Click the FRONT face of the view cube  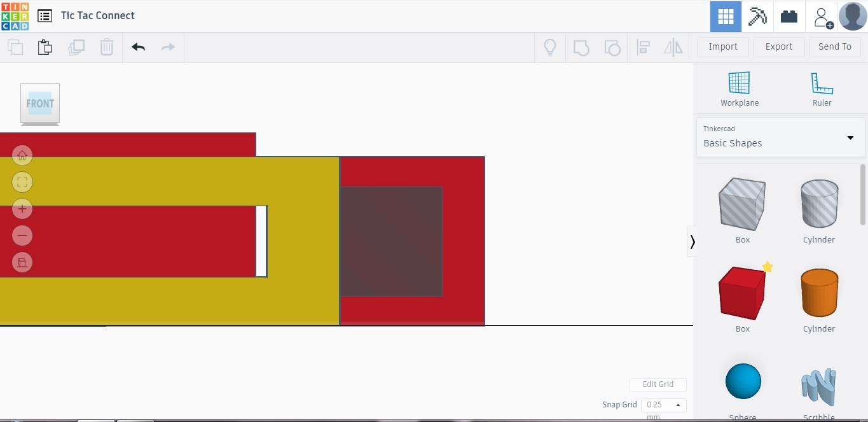click(x=39, y=103)
